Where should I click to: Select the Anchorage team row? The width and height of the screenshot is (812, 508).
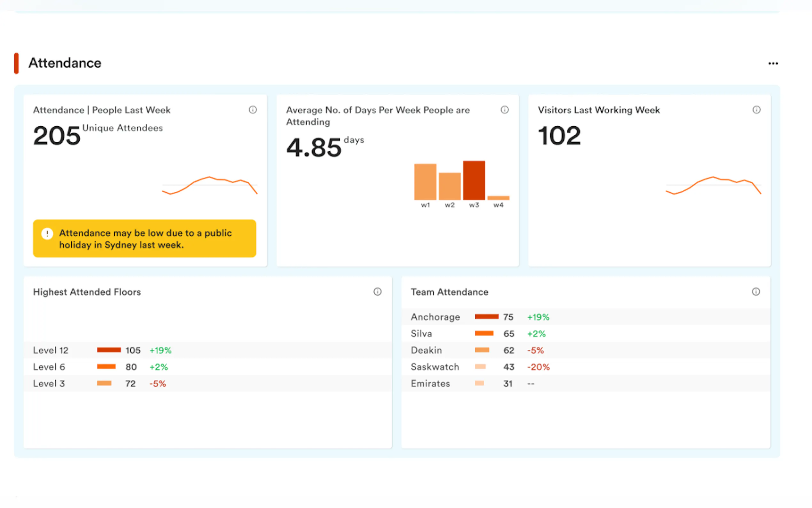pos(435,317)
